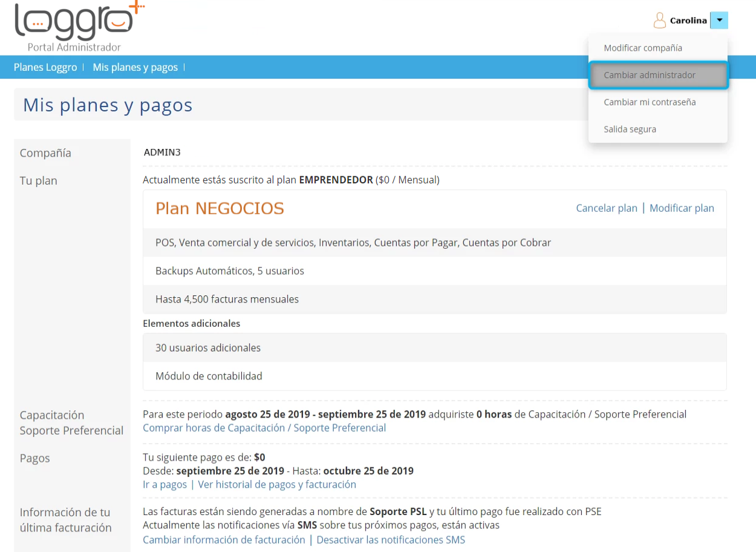The image size is (756, 552).
Task: Collapse the Carolina account dropdown arrow
Action: 719,21
